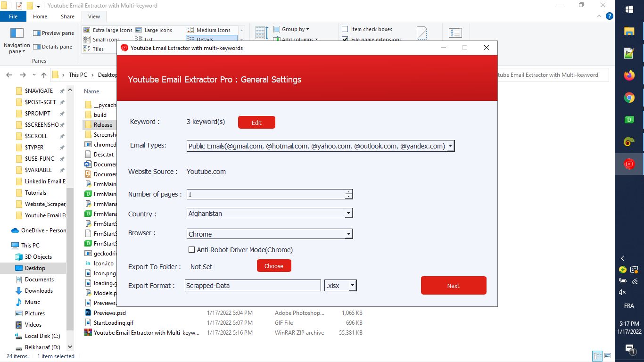The height and width of the screenshot is (362, 644).
Task: Select OneDrive - Personal in sidebar
Action: 39,230
